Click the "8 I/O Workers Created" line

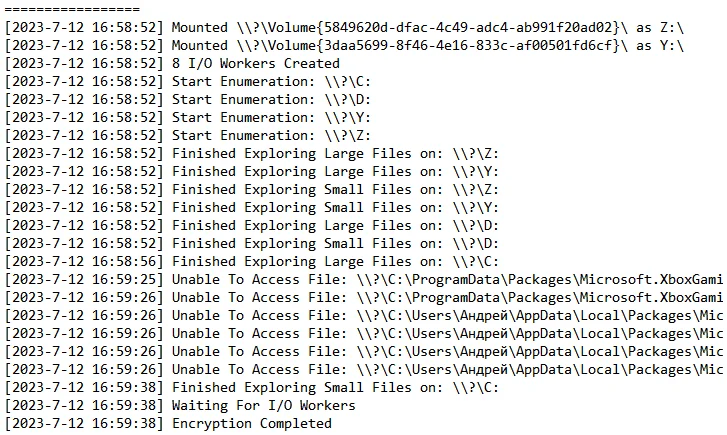(255, 63)
